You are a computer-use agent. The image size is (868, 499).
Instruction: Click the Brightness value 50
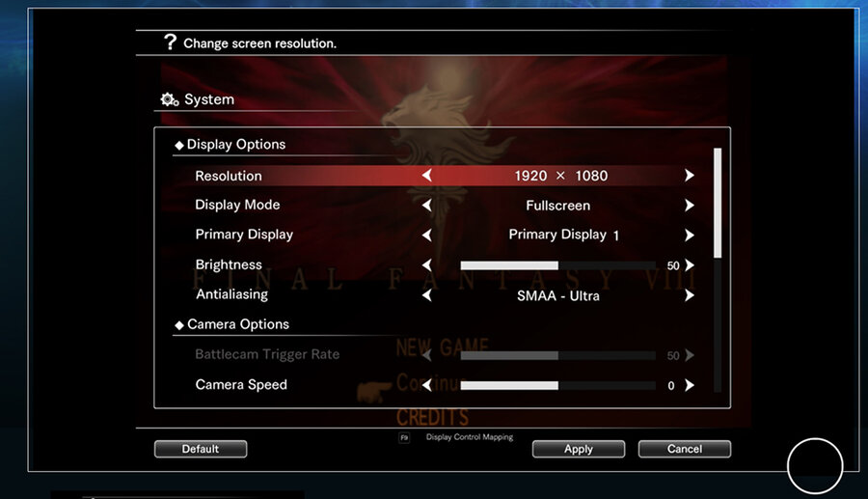click(x=673, y=265)
